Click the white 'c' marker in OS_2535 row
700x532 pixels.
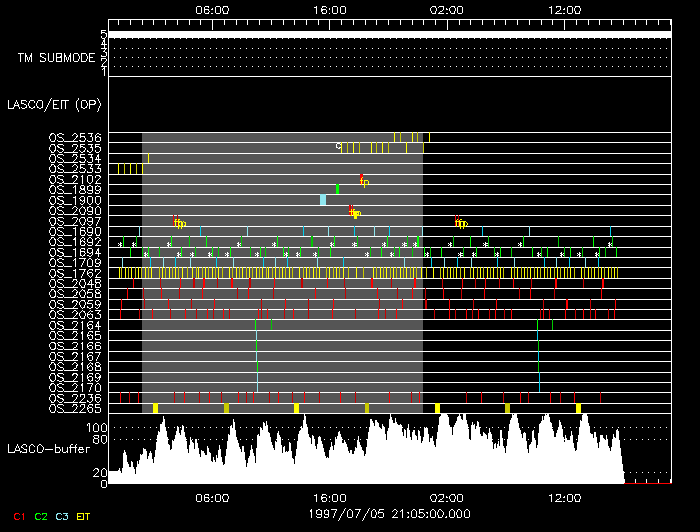[x=338, y=147]
